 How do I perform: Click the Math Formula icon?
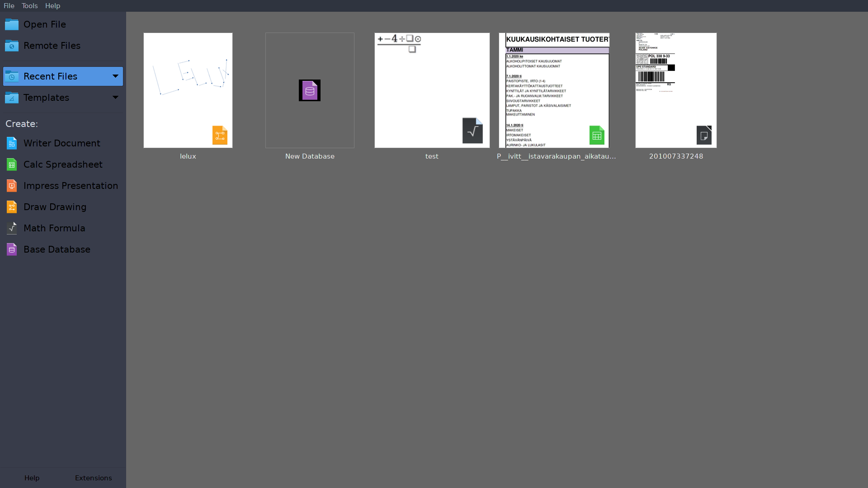pyautogui.click(x=12, y=228)
